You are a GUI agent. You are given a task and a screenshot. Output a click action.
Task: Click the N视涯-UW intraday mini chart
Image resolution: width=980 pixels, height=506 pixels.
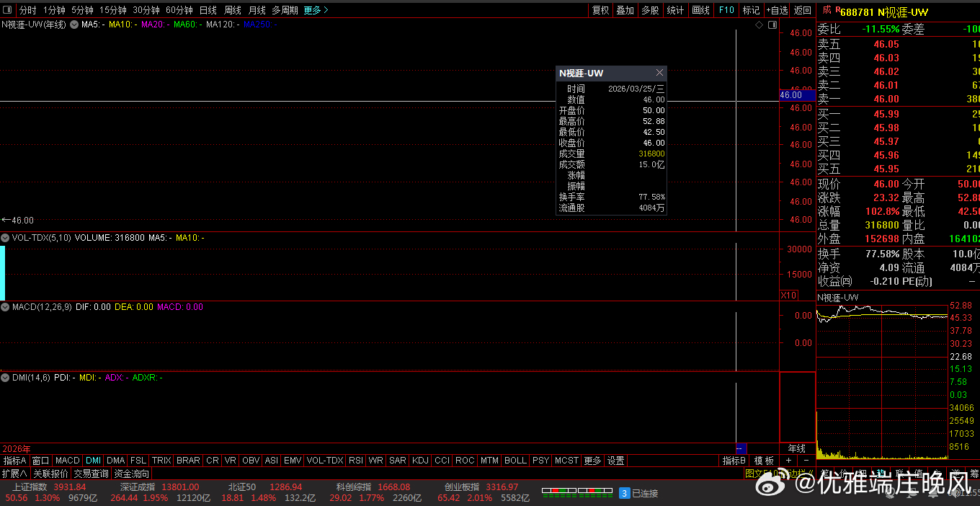pos(883,382)
